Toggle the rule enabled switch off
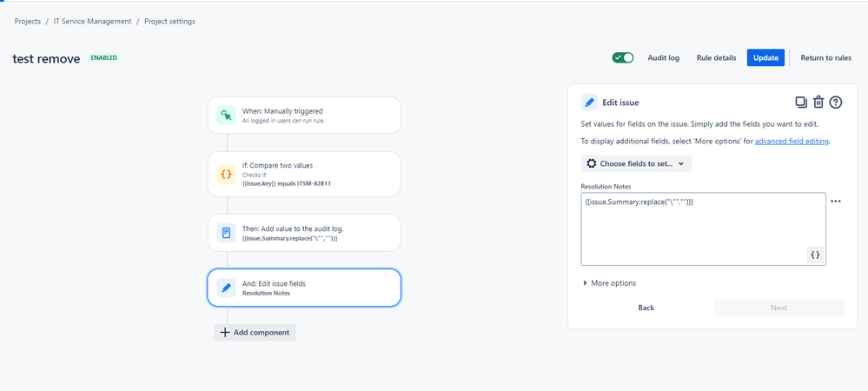This screenshot has width=868, height=391. click(x=623, y=57)
